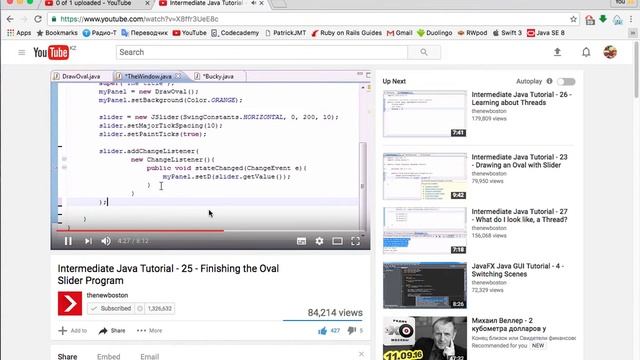Open thenewboston channel avatar
This screenshot has height=360, width=640.
tap(70, 303)
